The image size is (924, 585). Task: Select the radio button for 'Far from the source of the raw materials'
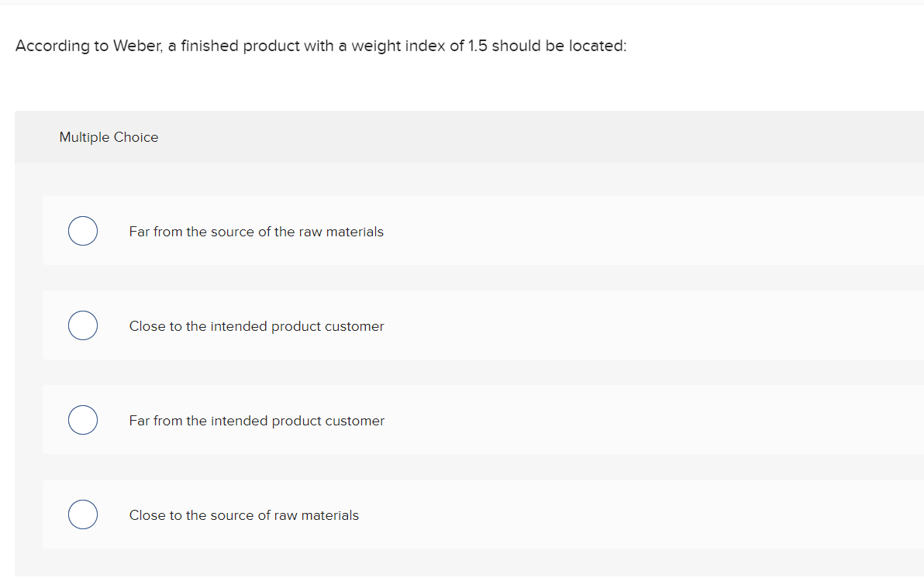(83, 230)
